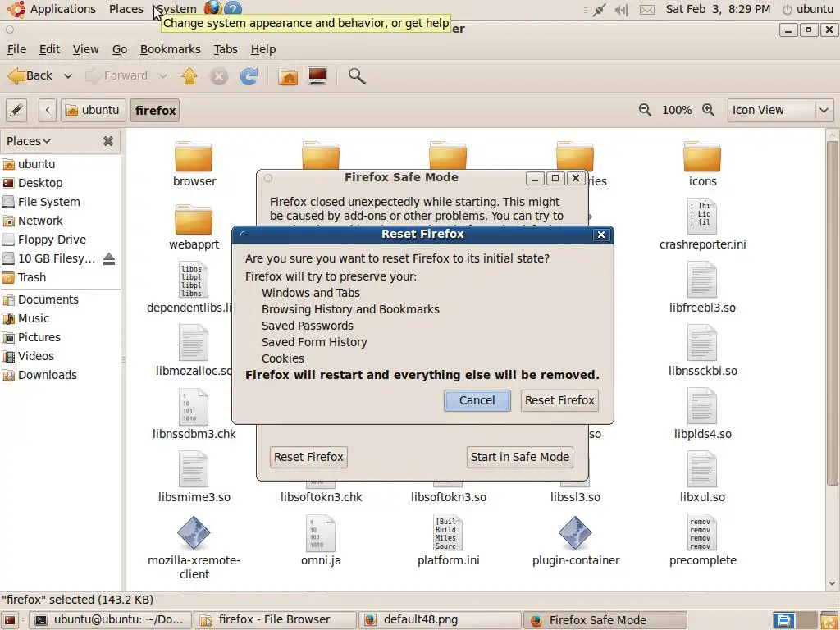Image resolution: width=840 pixels, height=630 pixels.
Task: Click the show desktop button in bottom panel
Action: pos(10,620)
